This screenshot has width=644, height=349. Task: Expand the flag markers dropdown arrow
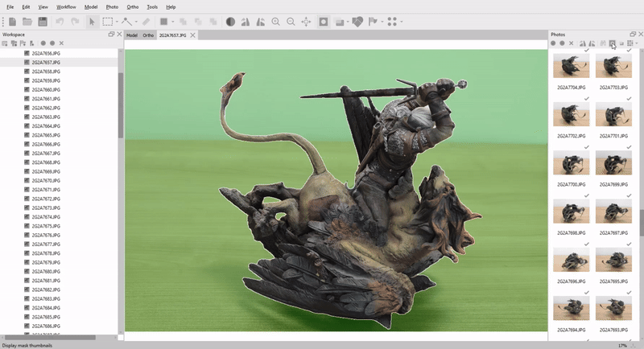[381, 22]
